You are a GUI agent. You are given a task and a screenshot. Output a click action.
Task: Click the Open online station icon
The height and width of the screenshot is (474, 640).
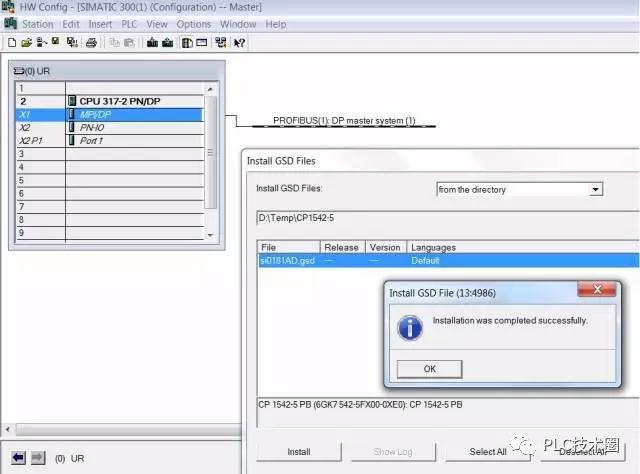point(42,42)
